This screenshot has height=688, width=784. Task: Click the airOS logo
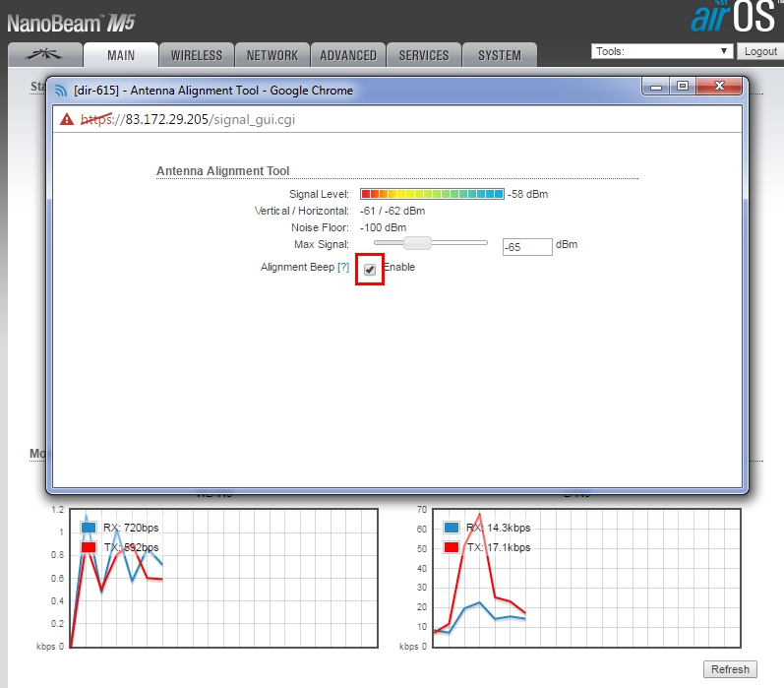[x=735, y=17]
